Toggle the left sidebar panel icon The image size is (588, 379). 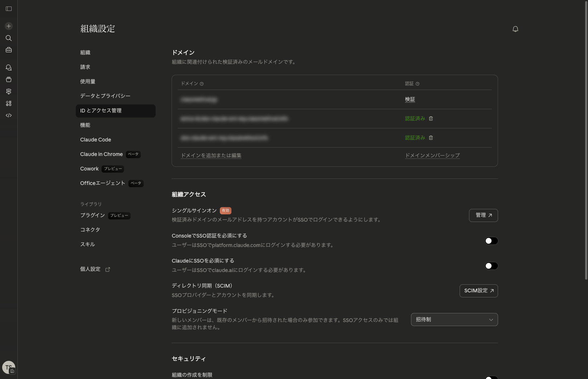[9, 9]
